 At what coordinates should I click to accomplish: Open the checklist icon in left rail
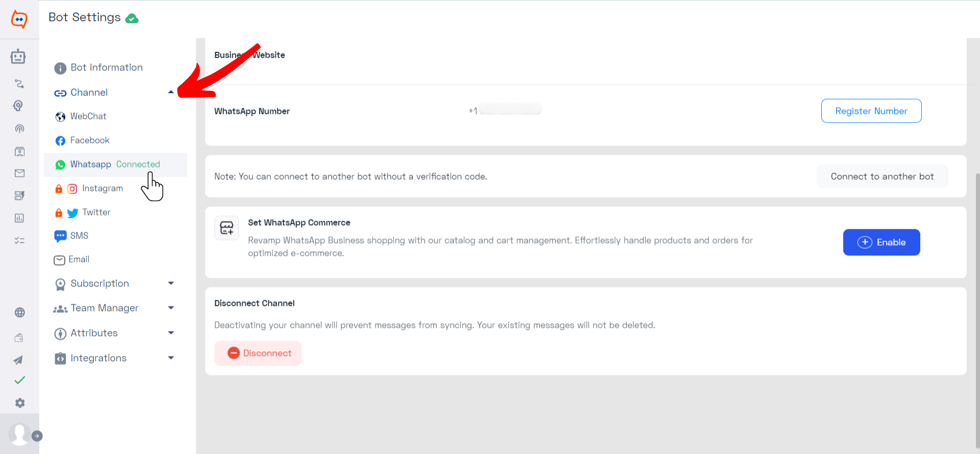(x=19, y=241)
